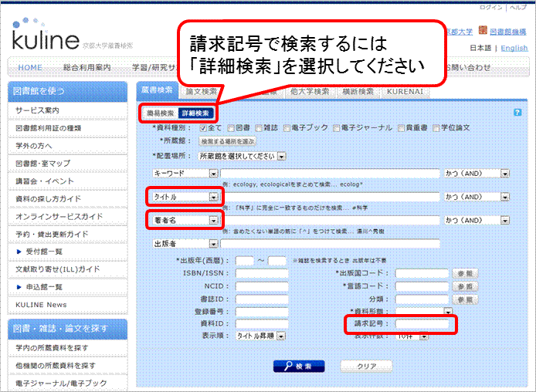The width and height of the screenshot is (536, 392).
Task: Check the 雑誌 checkbox
Action: tap(259, 128)
